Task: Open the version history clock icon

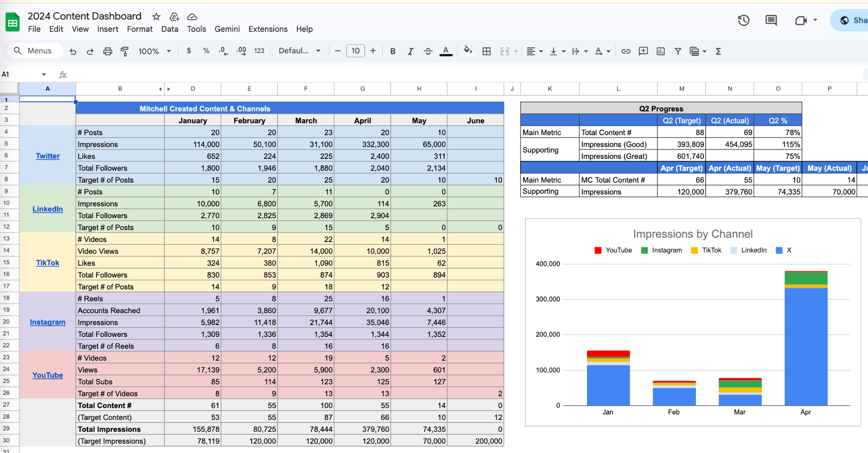Action: (x=743, y=20)
